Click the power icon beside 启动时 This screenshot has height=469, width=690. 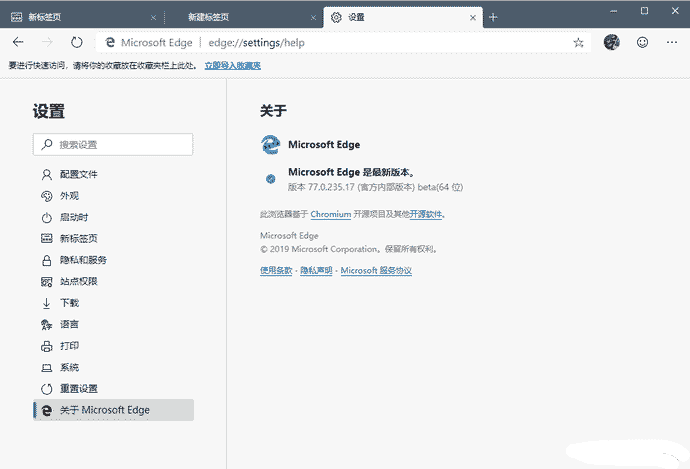46,218
